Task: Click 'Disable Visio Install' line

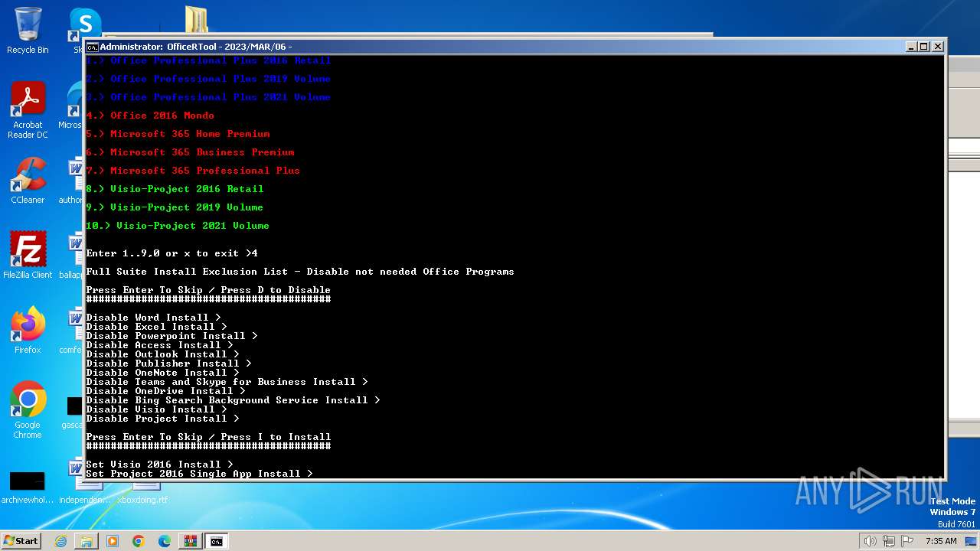Action: [x=156, y=409]
